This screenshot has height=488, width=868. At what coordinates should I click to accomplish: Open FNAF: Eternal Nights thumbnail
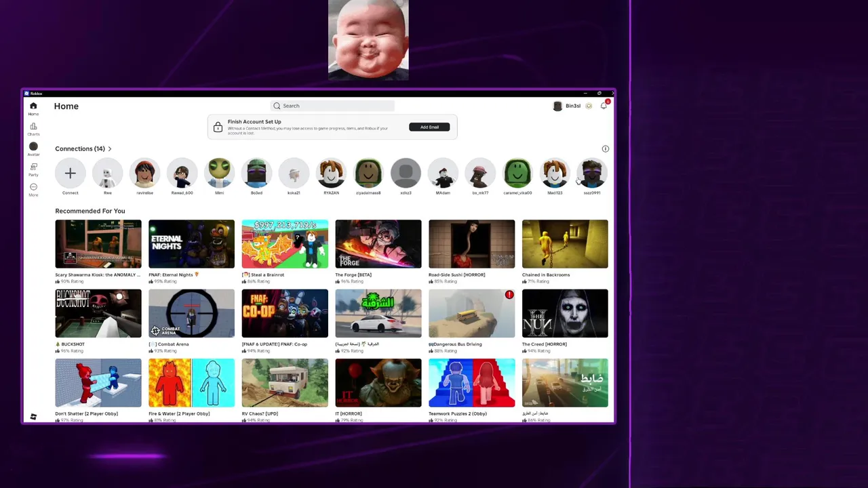tap(191, 244)
